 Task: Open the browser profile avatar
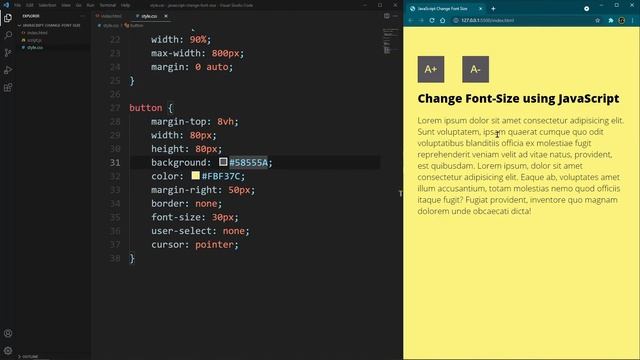[x=622, y=20]
